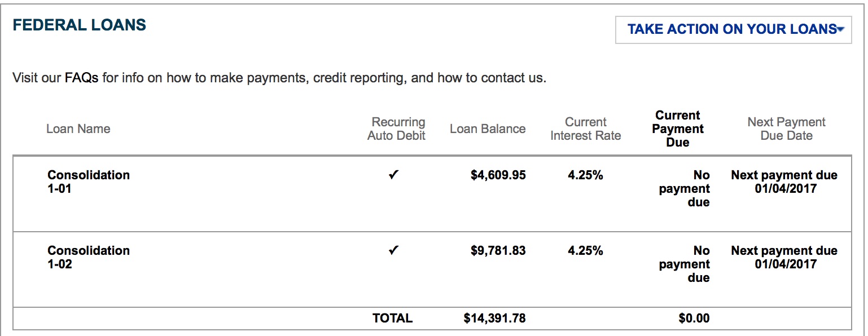Click the 4.25% rate for Consolidation 1-02
The width and height of the screenshot is (868, 336).
585,251
